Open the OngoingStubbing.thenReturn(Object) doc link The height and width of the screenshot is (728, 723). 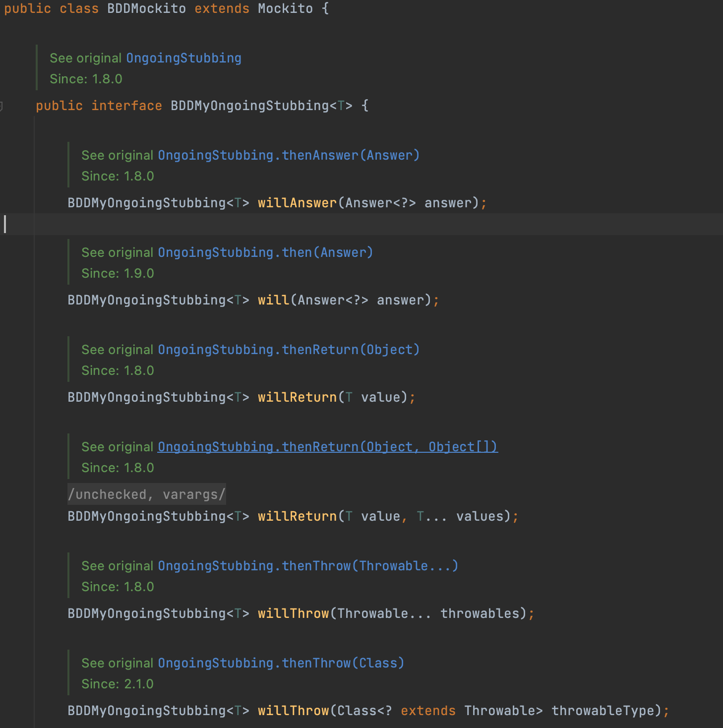(289, 350)
